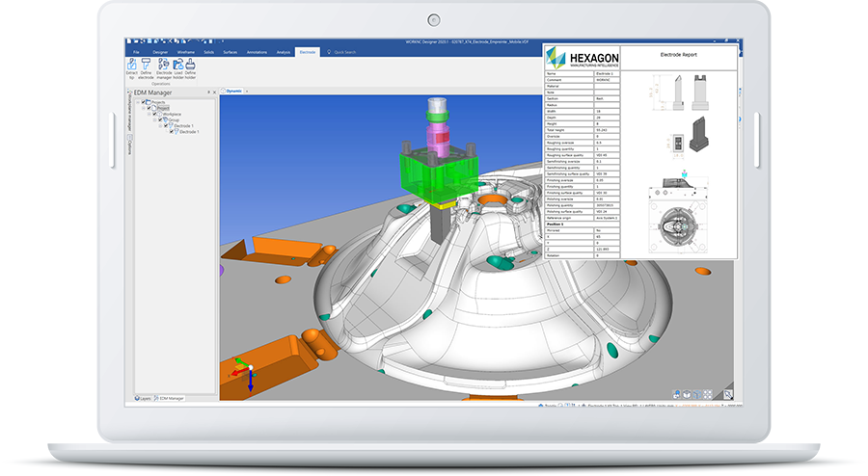
Task: Collapse the Workpiece tree node
Action: [149, 114]
